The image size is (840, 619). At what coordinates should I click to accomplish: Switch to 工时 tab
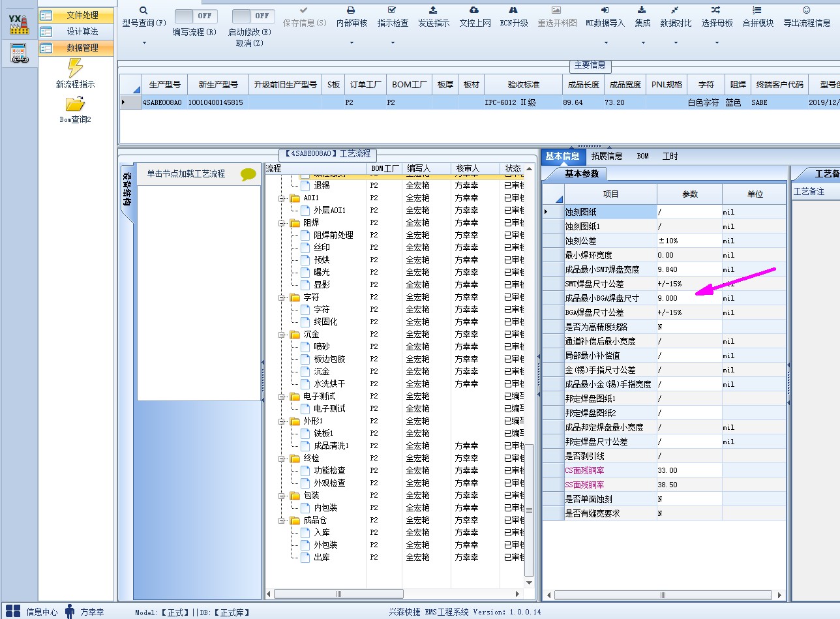point(670,156)
